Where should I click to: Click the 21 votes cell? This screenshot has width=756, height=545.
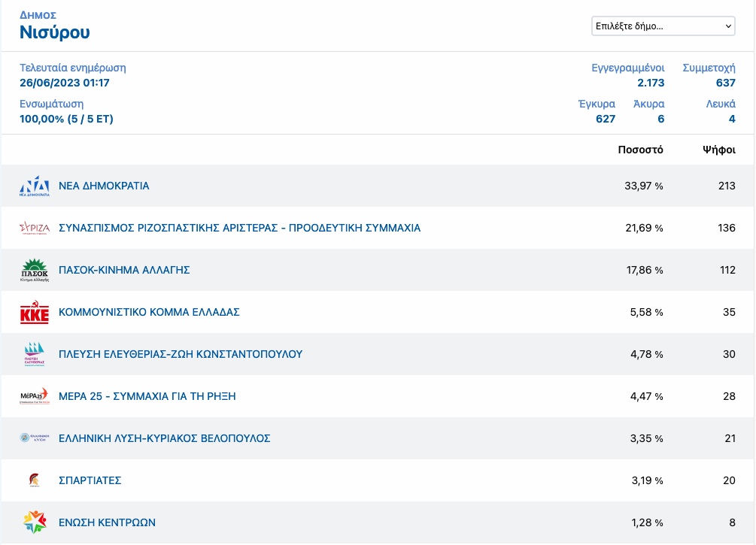coord(730,438)
